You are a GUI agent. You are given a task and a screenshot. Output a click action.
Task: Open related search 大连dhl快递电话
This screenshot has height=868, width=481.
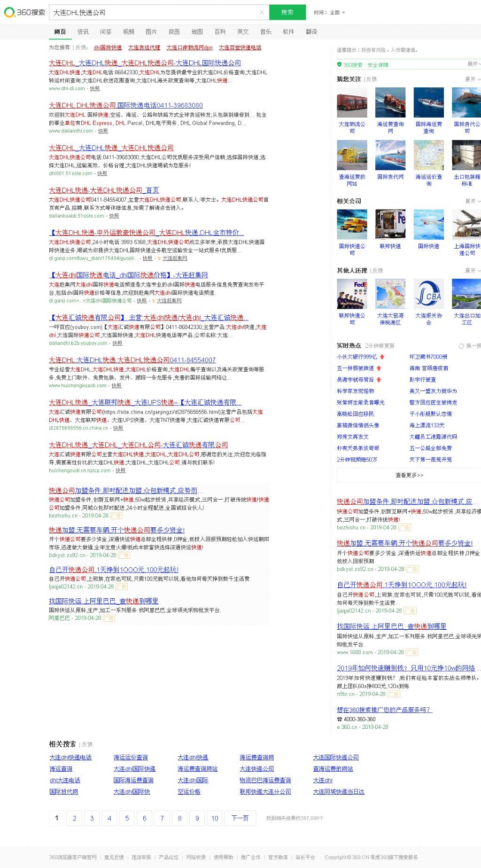[x=71, y=758]
